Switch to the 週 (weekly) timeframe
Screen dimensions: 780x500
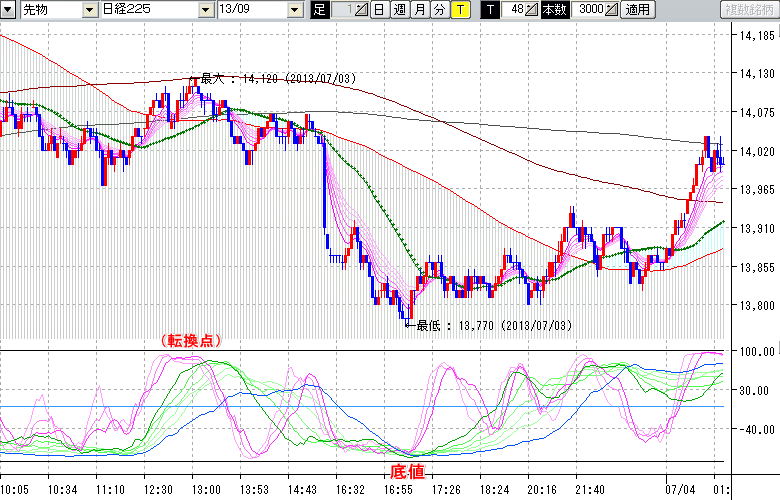click(399, 10)
